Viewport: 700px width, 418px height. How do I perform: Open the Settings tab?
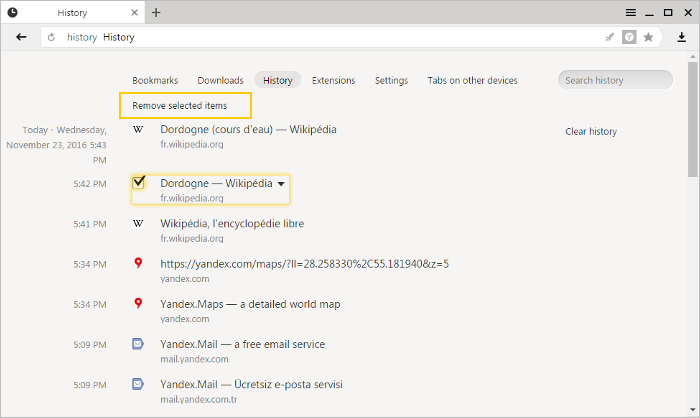point(392,80)
